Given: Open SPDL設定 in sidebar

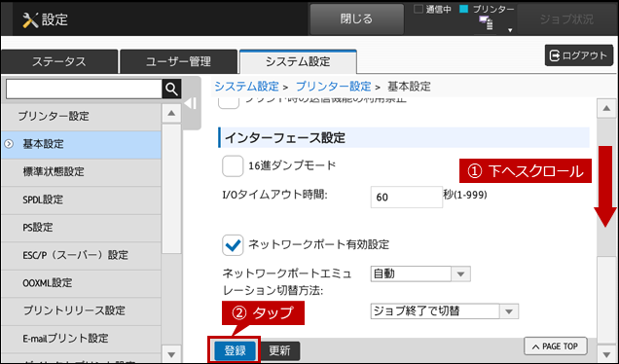Looking at the screenshot, I should coord(81,200).
